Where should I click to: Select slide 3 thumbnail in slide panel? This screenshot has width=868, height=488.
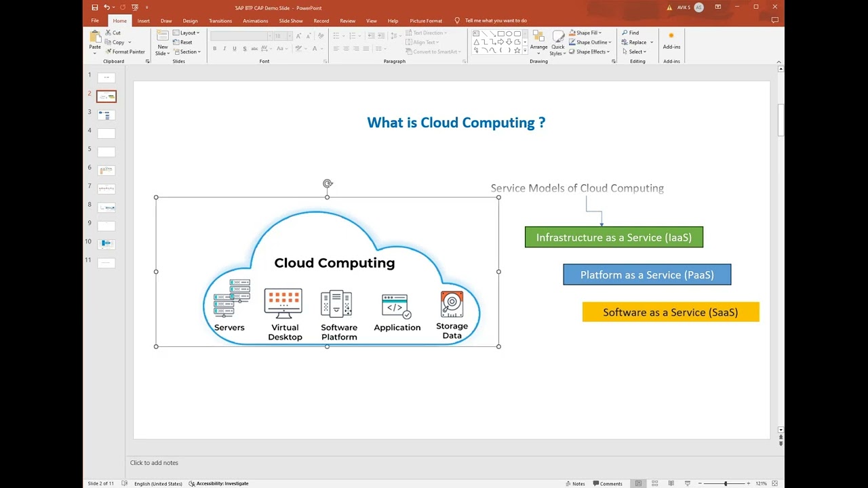106,115
